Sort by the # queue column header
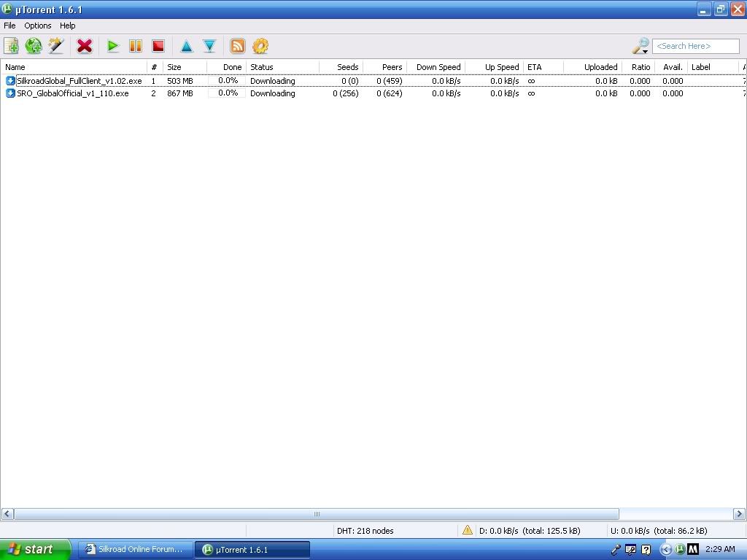The image size is (747, 560). (x=155, y=67)
